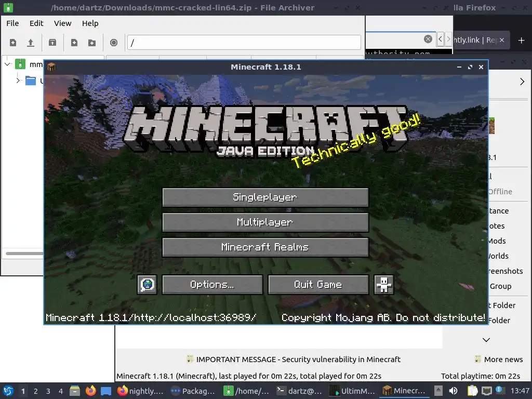Open Minecraft Realms

point(265,247)
